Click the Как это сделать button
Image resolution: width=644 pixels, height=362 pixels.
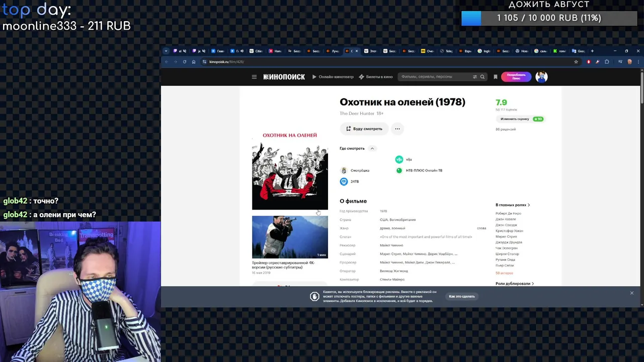(x=462, y=297)
